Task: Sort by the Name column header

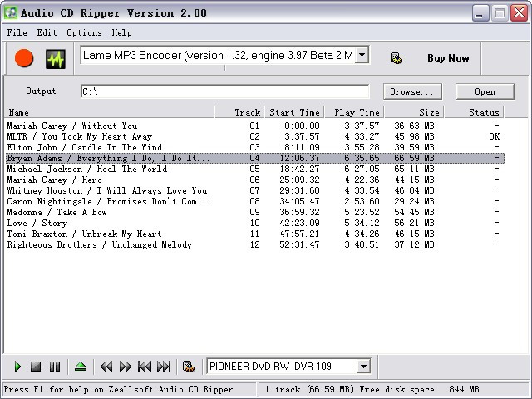Action: [109, 112]
